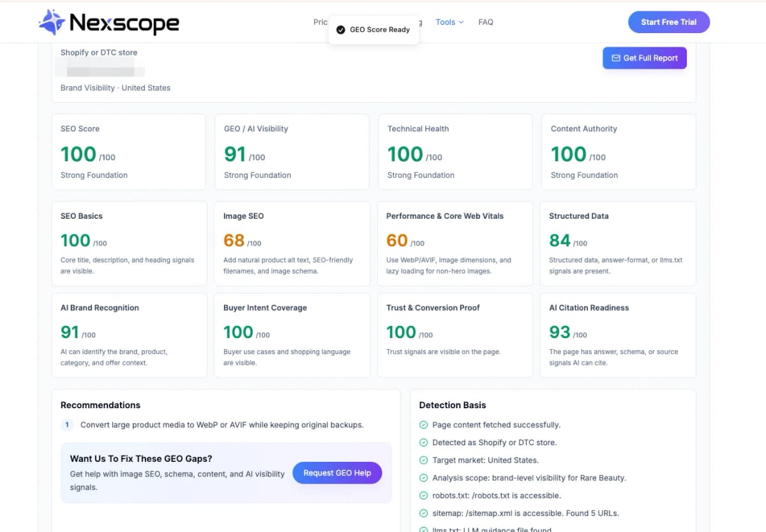
Task: Click the Detection Basis heading
Action: pyautogui.click(x=453, y=405)
